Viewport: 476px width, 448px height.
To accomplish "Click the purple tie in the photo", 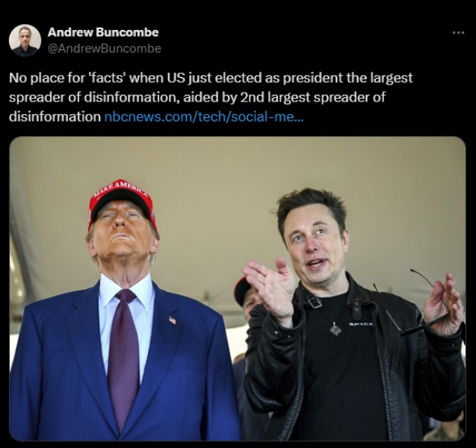I will [123, 358].
